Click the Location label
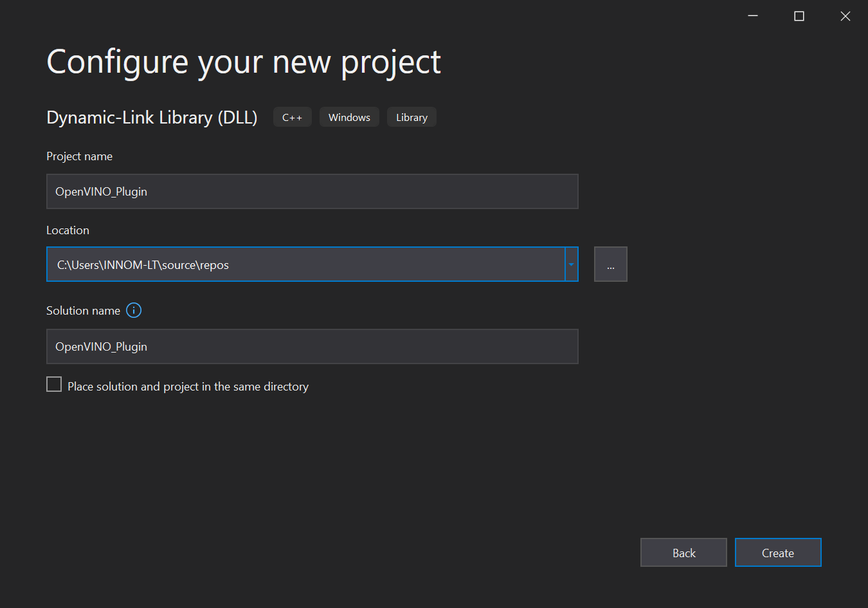 [68, 230]
